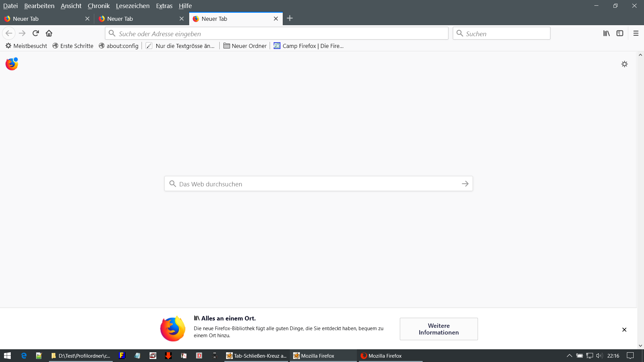Open the Neuer Ordner bookmarks folder
Image resolution: width=644 pixels, height=362 pixels.
point(245,46)
